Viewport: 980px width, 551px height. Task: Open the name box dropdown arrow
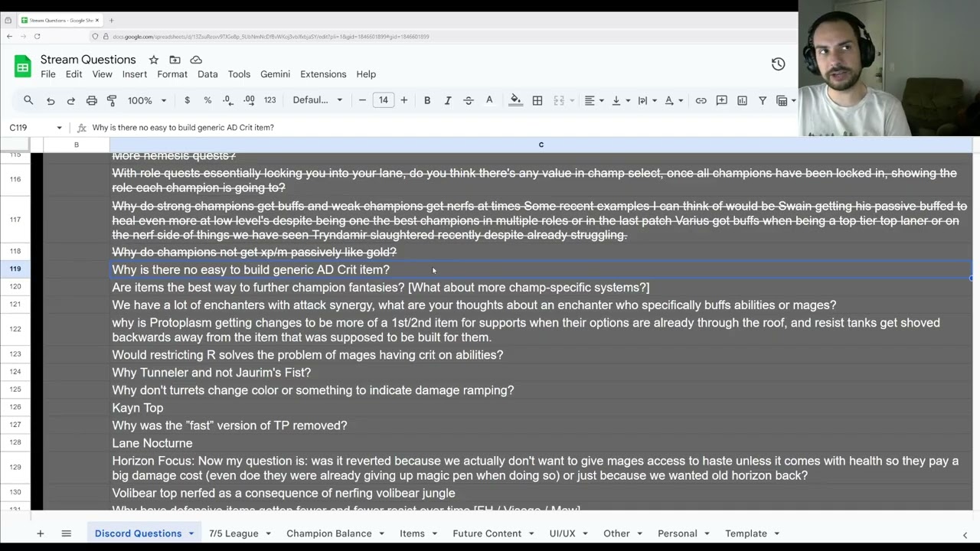59,128
